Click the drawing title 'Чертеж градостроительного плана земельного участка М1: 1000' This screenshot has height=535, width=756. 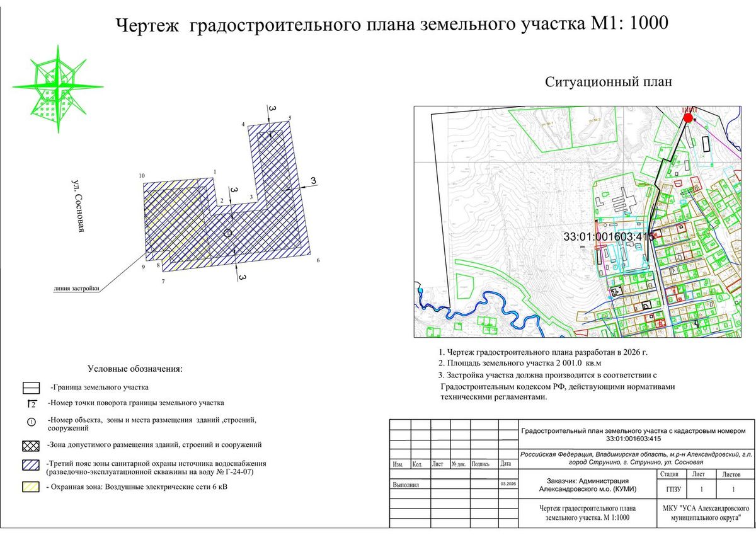pos(391,25)
